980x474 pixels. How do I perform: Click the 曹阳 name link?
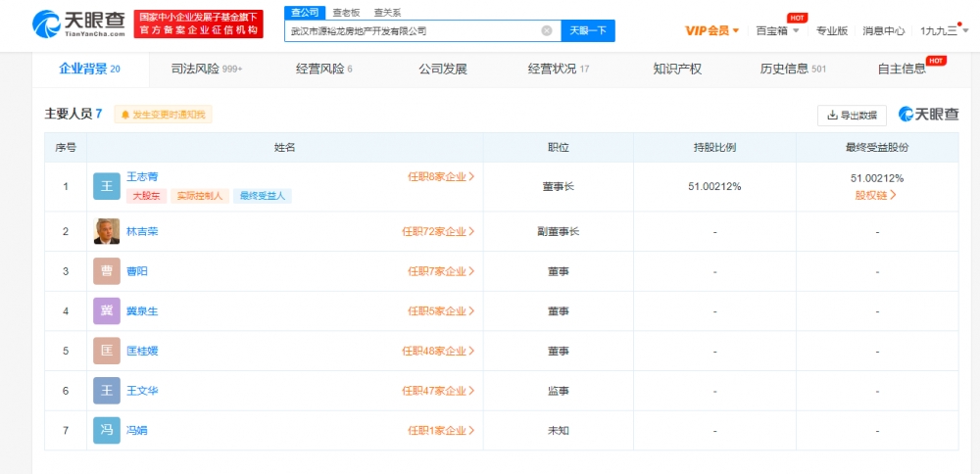(137, 271)
